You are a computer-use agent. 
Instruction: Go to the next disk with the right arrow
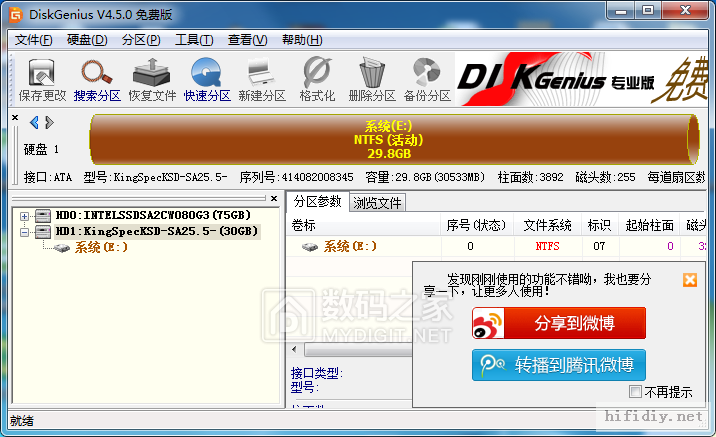pyautogui.click(x=49, y=122)
